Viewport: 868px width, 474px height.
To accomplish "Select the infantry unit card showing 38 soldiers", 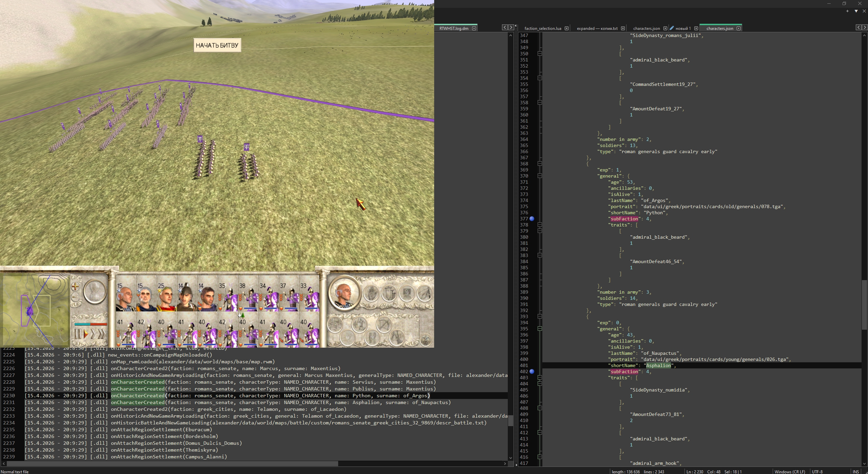I will [x=248, y=296].
